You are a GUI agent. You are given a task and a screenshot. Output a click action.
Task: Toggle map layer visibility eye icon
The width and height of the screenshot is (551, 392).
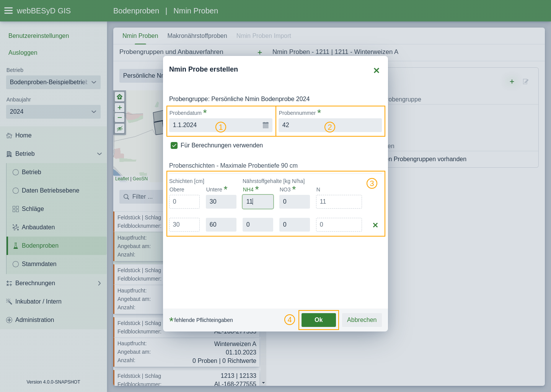click(120, 129)
